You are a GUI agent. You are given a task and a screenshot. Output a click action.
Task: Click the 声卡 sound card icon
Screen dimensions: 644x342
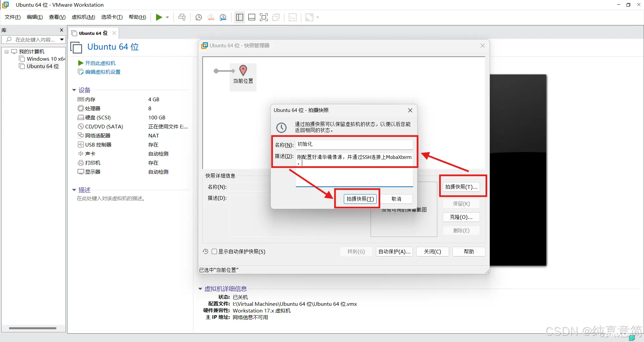(81, 154)
